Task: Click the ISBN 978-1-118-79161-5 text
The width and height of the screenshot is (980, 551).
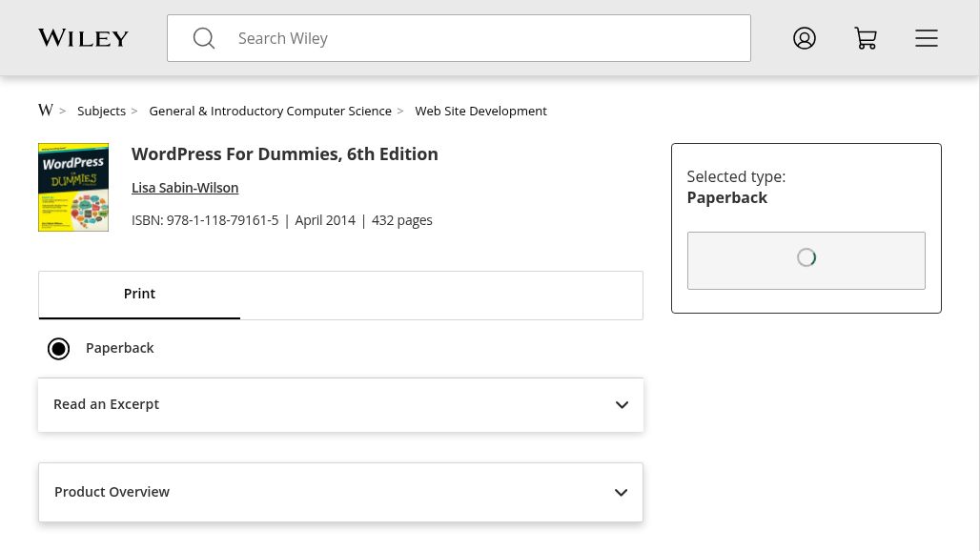Action: point(205,220)
